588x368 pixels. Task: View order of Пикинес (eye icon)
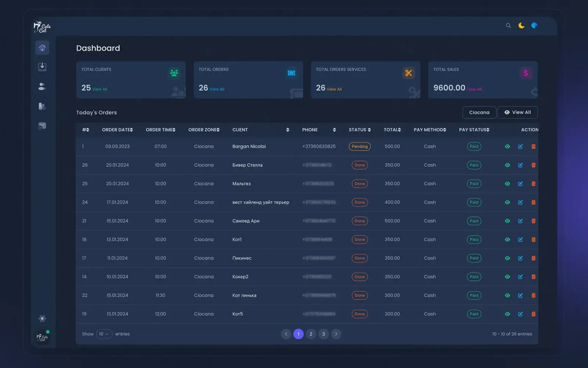[x=507, y=258]
